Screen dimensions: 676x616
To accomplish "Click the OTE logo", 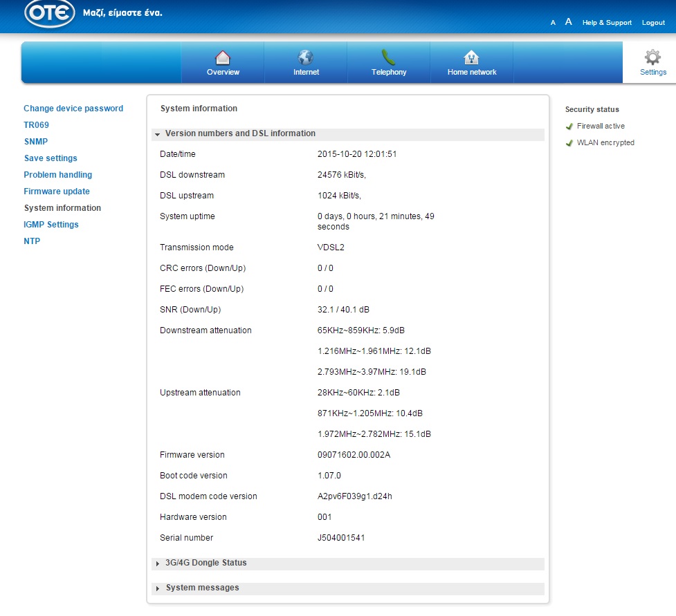I will pos(50,14).
